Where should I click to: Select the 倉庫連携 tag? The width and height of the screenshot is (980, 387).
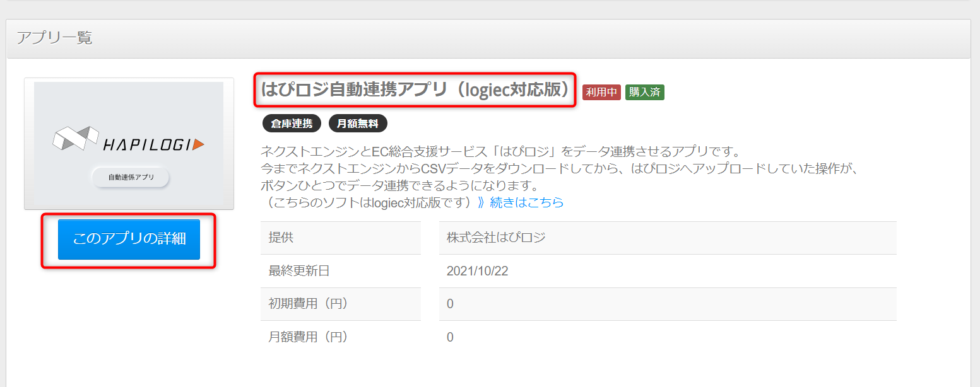pyautogui.click(x=292, y=124)
